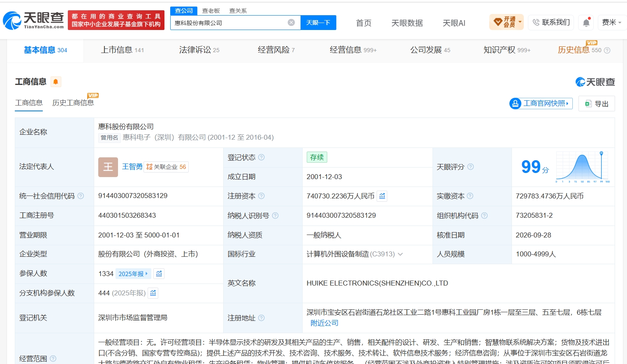This screenshot has height=364, width=627.
Task: Go to 首页 in top navigation
Action: [x=363, y=23]
